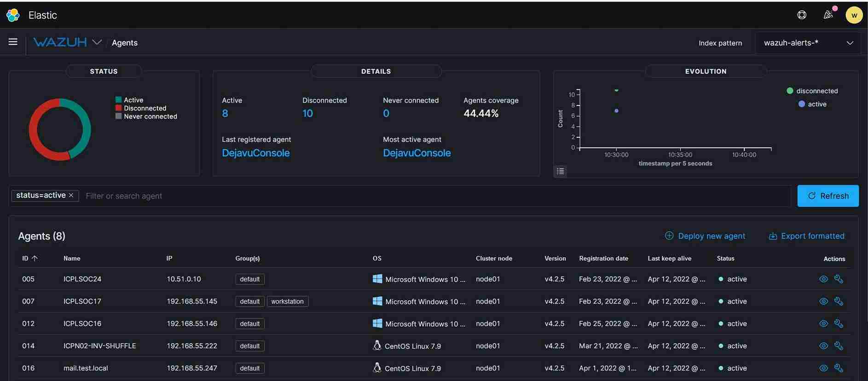Focus the Filter or search agent field
Screen dimensions: 868x381
pos(435,196)
